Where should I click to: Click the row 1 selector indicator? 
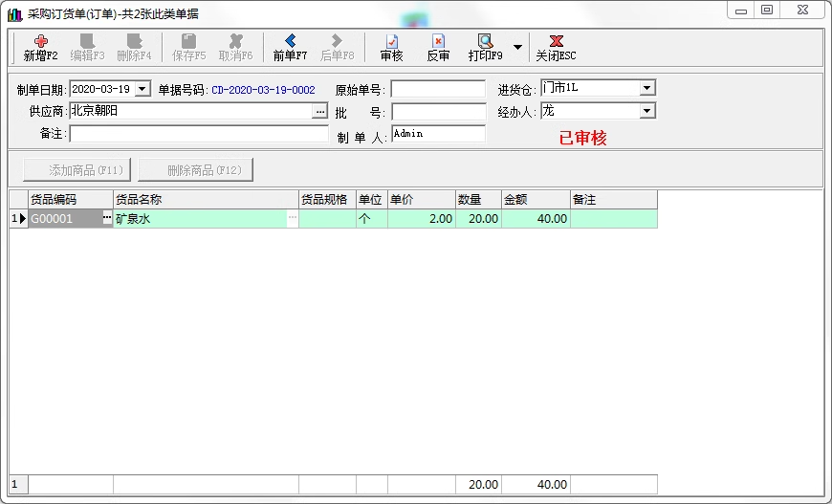(18, 219)
